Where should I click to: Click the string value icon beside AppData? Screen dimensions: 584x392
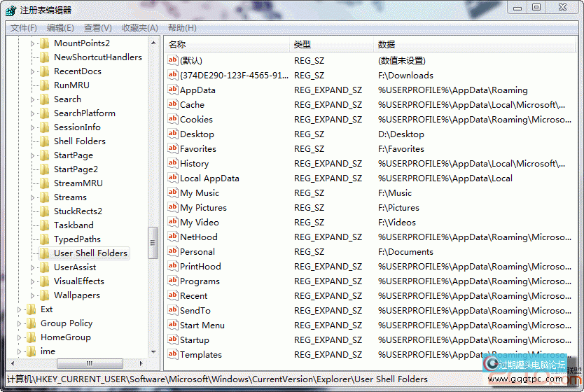(173, 90)
